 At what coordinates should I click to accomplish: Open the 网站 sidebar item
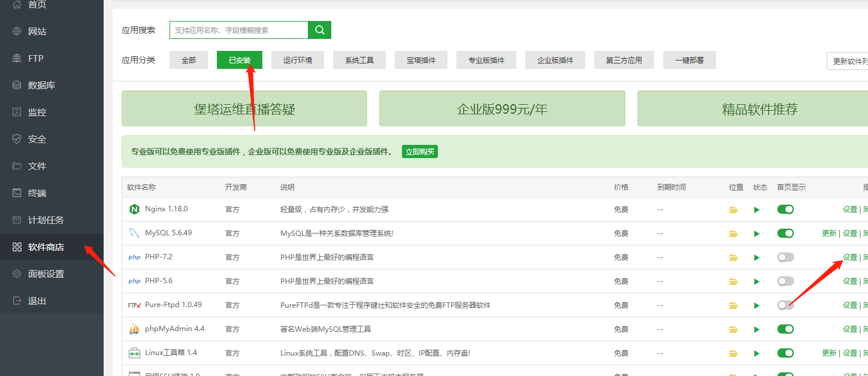point(52,31)
